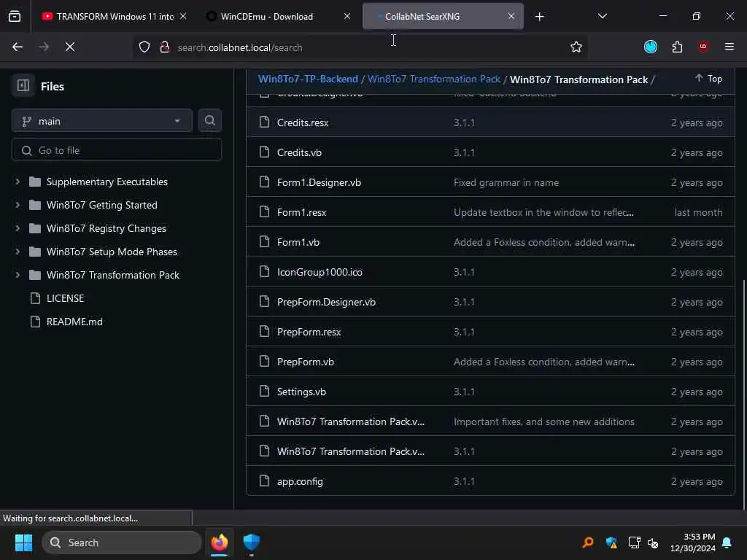The height and width of the screenshot is (560, 747).
Task: Expand the Win8To7 Setup Mode Phases folder
Action: pos(18,252)
